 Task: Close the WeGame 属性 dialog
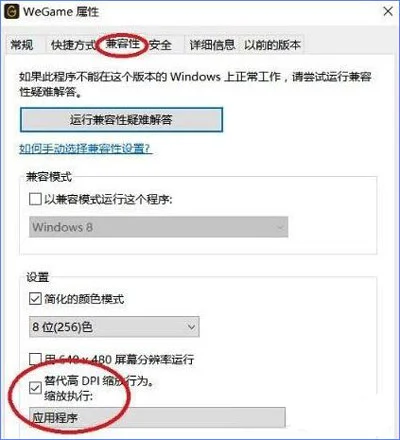coord(388,12)
